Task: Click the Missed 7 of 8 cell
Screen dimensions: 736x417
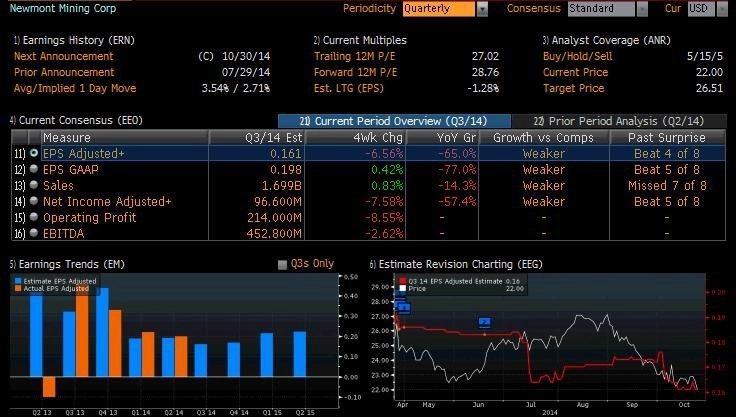Action: click(667, 185)
